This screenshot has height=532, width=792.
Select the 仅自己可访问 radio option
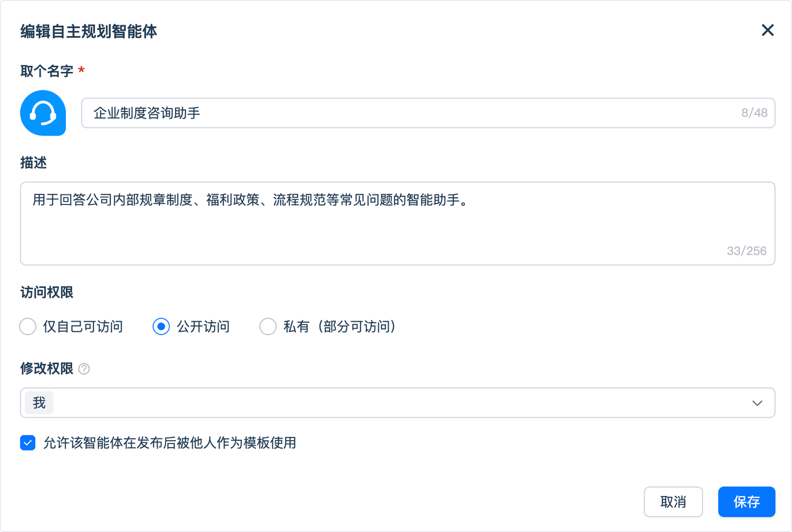28,327
